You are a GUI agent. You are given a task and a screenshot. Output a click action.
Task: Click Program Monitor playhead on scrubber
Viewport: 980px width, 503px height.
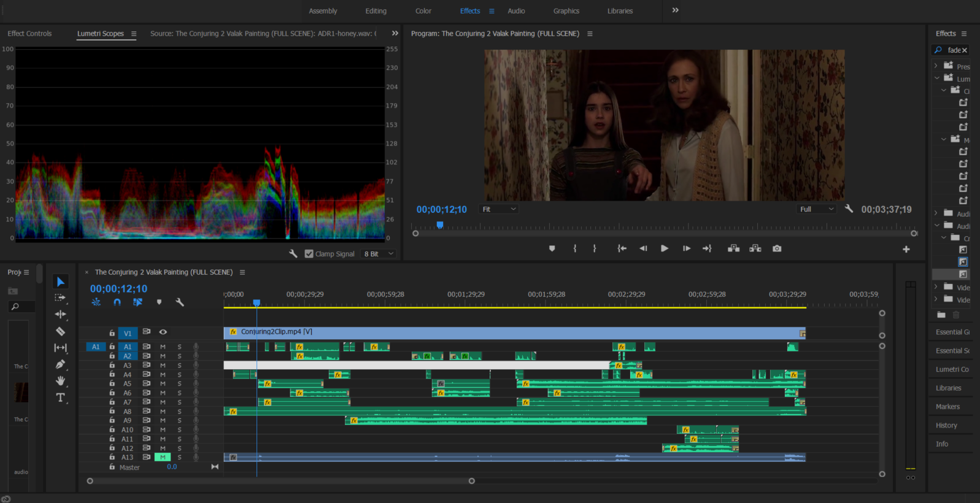[x=440, y=225]
